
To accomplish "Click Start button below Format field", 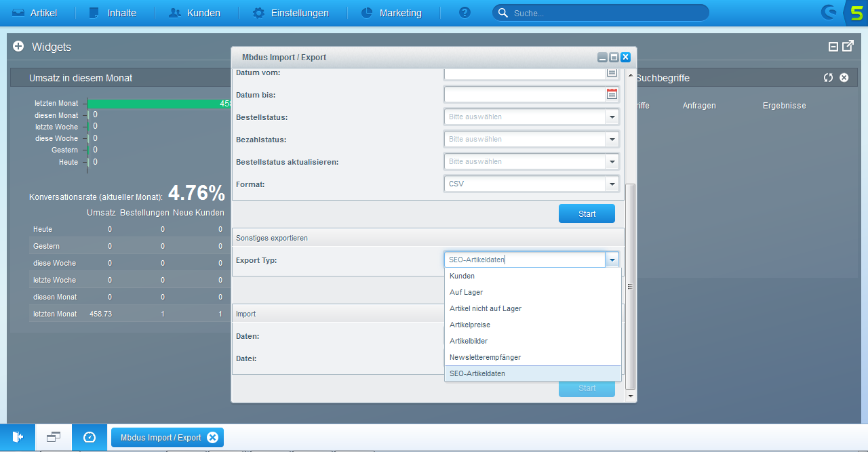I will (x=587, y=213).
